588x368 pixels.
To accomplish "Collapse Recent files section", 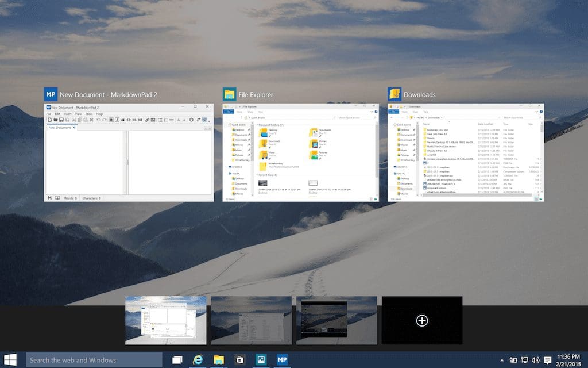I will click(257, 175).
